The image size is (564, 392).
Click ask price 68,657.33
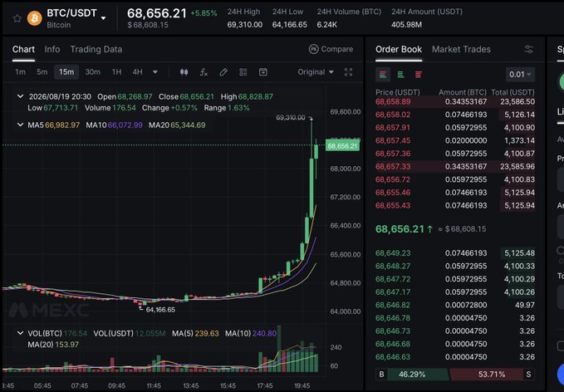tap(393, 166)
